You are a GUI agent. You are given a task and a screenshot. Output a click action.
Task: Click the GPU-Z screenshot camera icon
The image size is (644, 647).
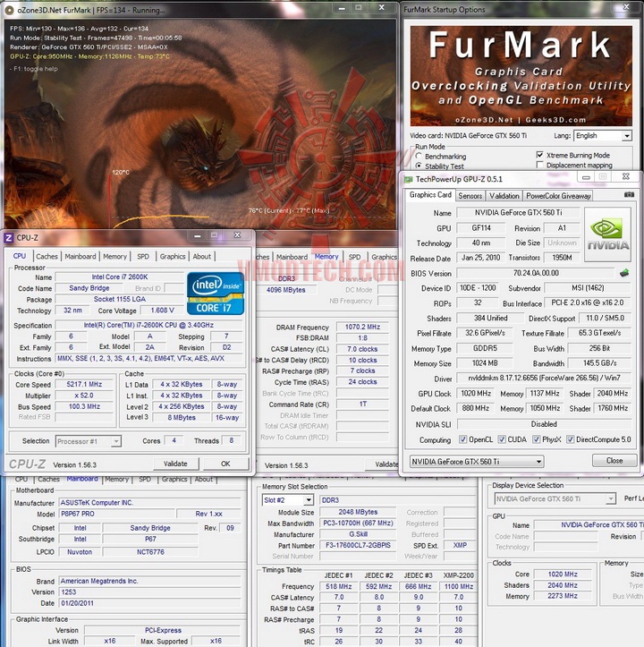[x=629, y=194]
